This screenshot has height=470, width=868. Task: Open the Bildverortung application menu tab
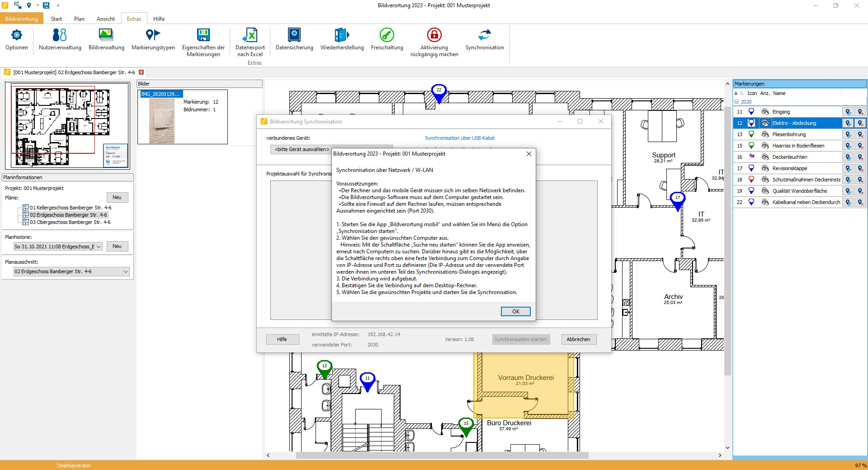pos(22,19)
